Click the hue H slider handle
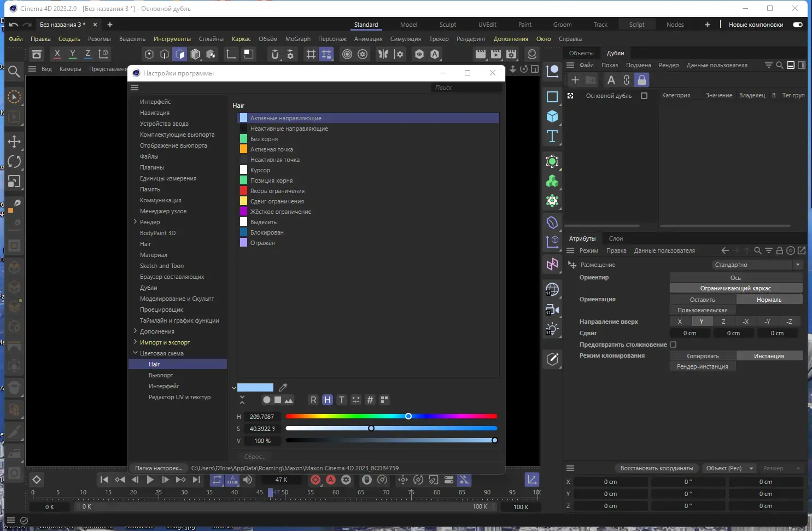This screenshot has width=812, height=531. tap(408, 416)
